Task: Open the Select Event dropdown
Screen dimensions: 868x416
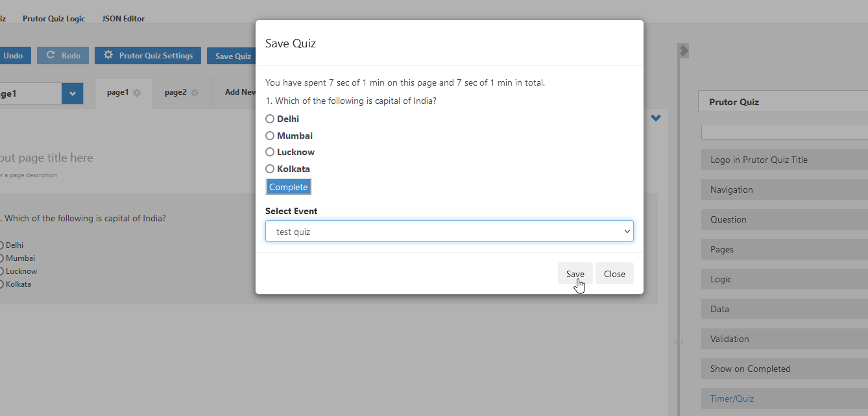Action: pyautogui.click(x=449, y=232)
